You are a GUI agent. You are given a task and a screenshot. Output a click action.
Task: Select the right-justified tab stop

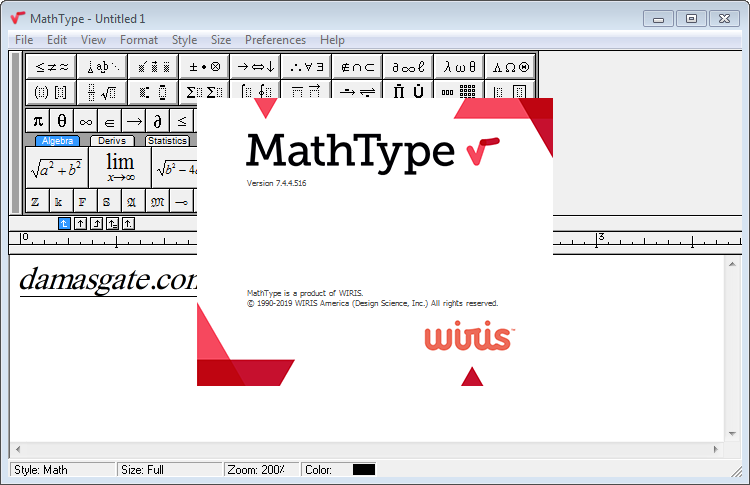tap(96, 223)
